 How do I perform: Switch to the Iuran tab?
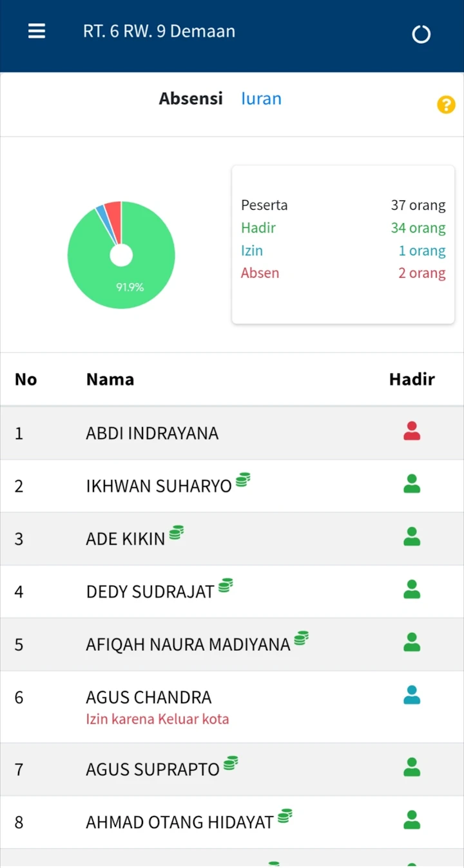261,99
